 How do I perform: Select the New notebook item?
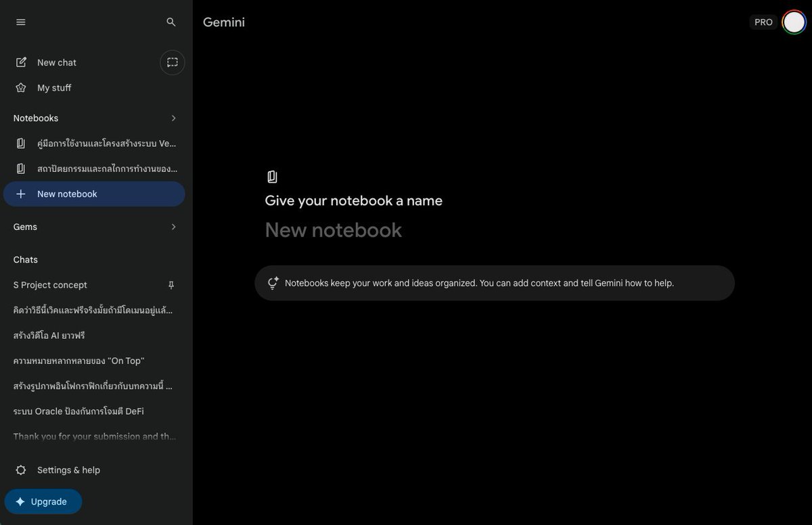95,194
